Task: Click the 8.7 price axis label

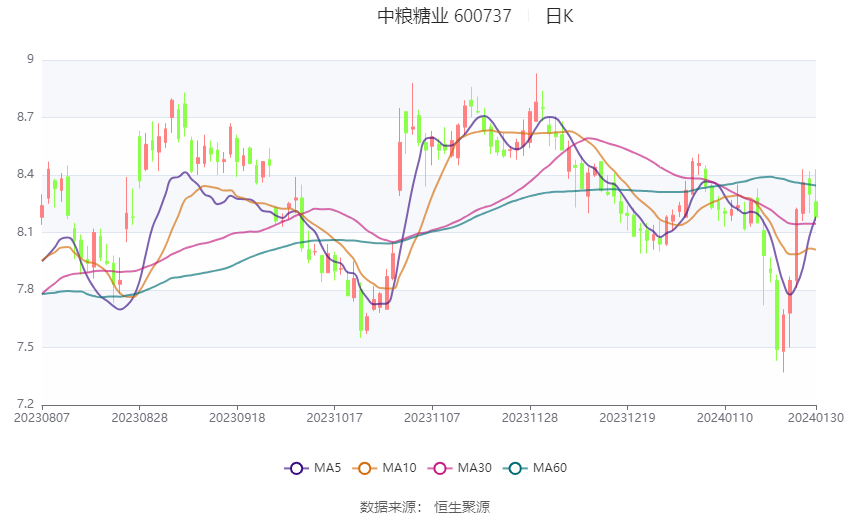Action: (25, 117)
